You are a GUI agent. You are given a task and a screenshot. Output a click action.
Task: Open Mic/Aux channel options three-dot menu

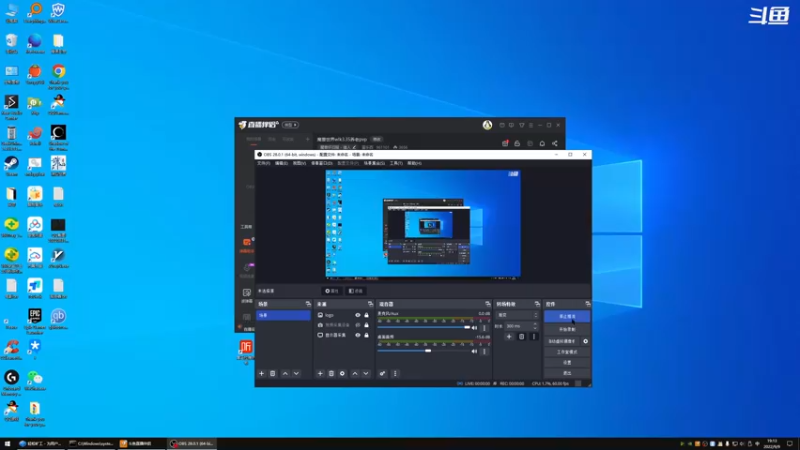coord(485,328)
